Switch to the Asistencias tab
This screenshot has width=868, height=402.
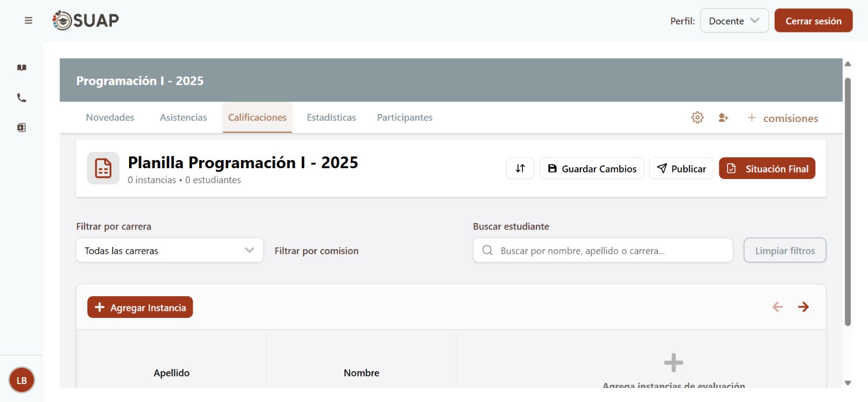183,118
